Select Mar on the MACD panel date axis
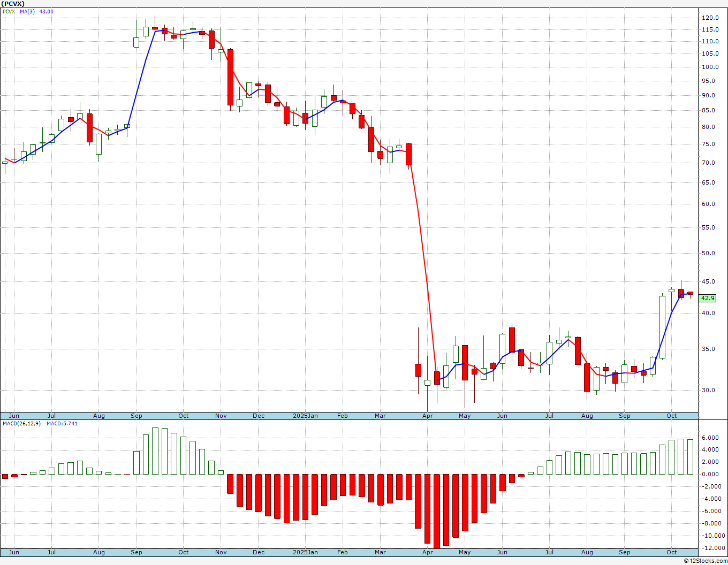Image resolution: width=728 pixels, height=565 pixels. [381, 552]
